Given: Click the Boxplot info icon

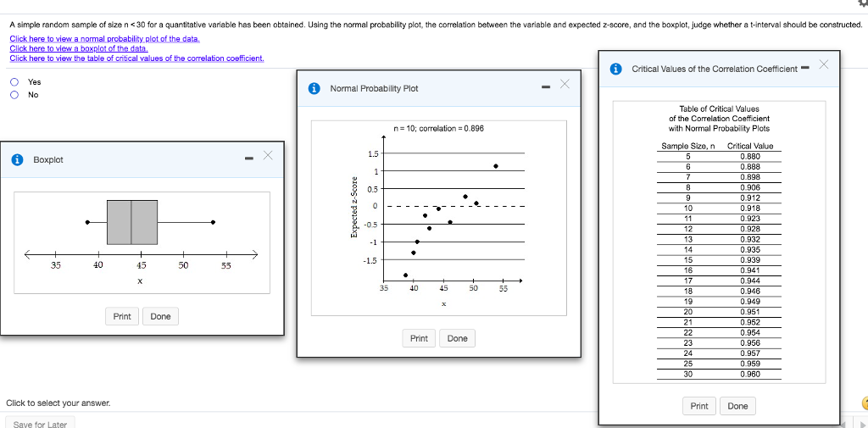Looking at the screenshot, I should point(19,159).
